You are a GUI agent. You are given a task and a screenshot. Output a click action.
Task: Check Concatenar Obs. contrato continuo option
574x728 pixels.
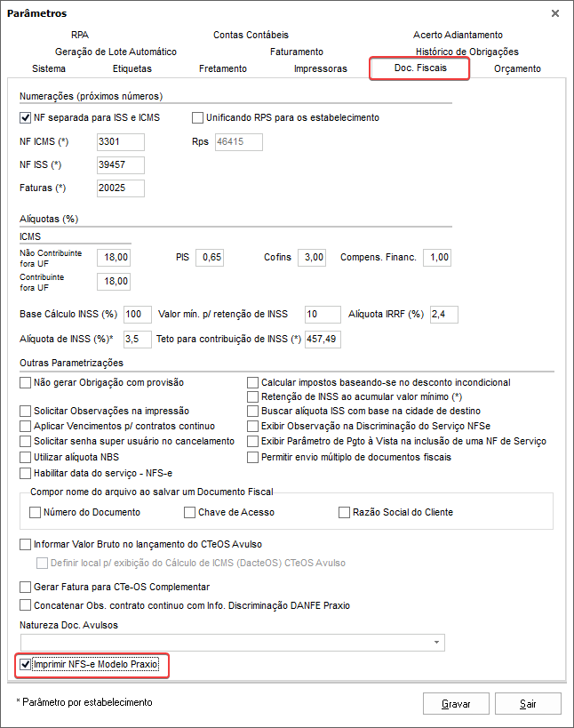coord(25,606)
